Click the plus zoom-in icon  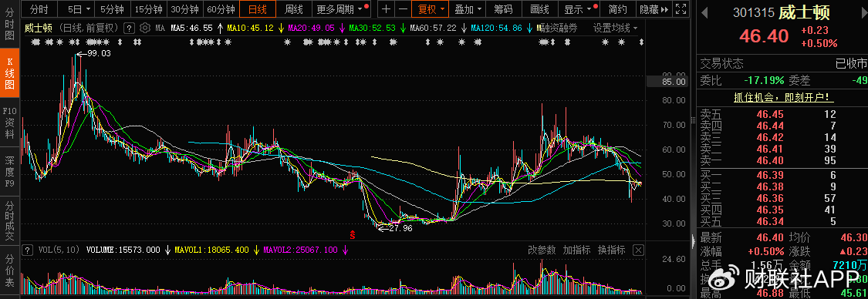pyautogui.click(x=386, y=8)
